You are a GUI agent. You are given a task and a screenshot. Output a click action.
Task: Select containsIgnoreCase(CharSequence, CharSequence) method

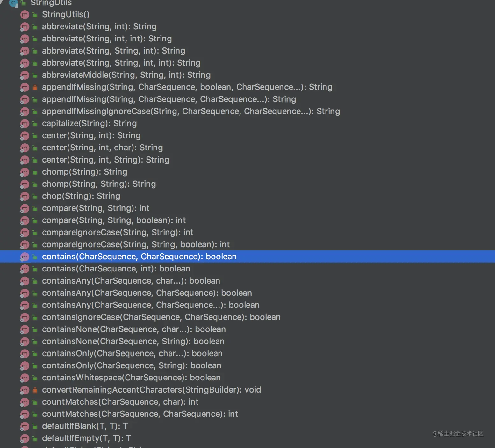click(x=161, y=317)
